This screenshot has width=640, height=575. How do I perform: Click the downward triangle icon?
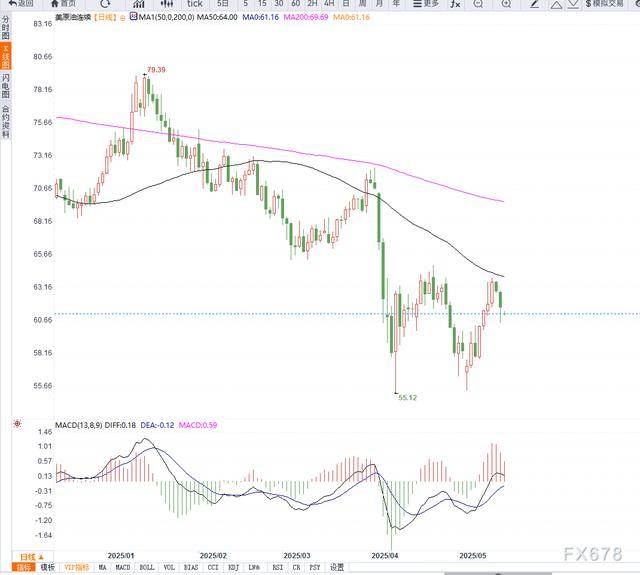pos(573,4)
